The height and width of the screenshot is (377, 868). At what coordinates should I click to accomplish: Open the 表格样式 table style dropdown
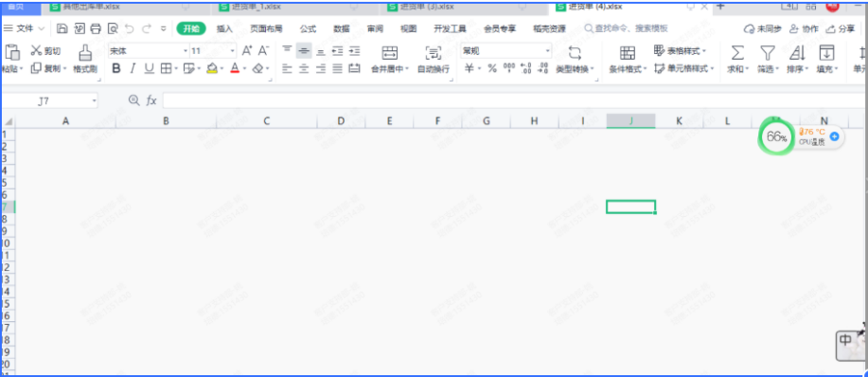click(680, 51)
